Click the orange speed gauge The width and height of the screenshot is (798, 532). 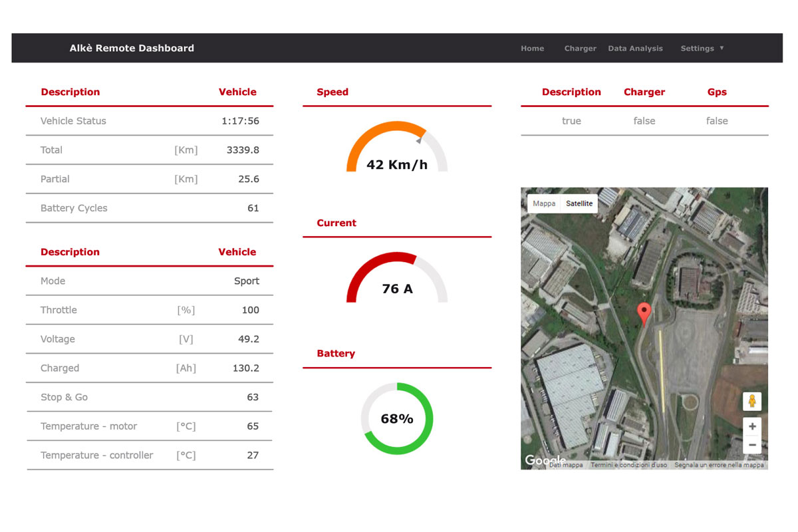tap(397, 146)
